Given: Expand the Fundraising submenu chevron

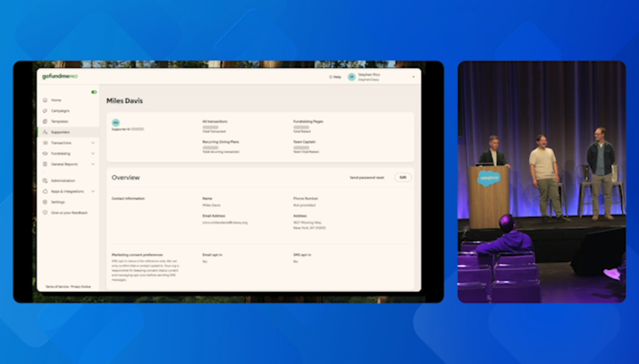Looking at the screenshot, I should point(93,154).
